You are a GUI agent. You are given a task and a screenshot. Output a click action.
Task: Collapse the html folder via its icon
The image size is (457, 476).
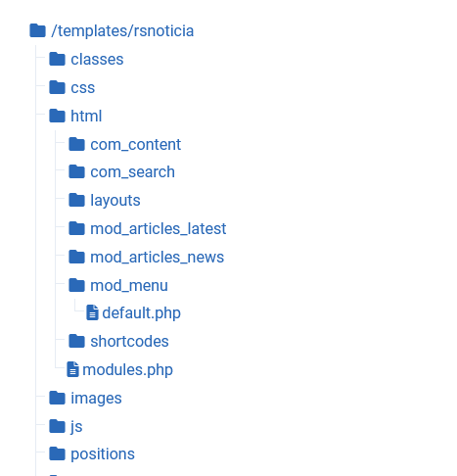pos(57,116)
